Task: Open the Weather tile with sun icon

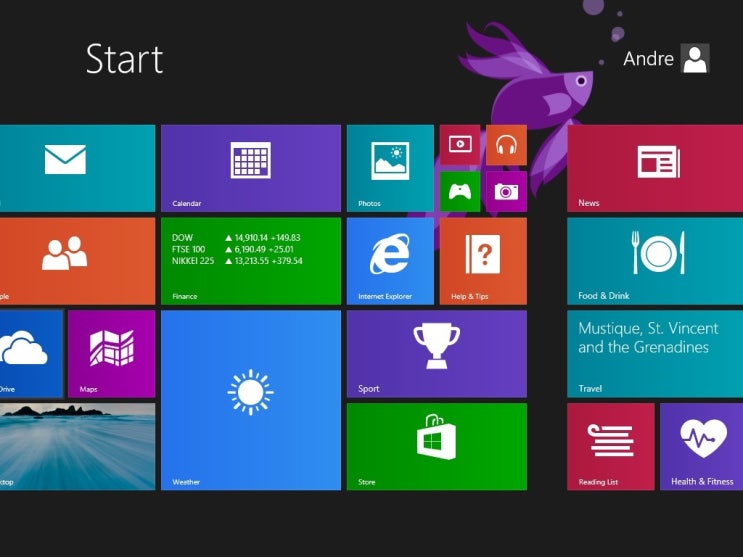Action: 251,401
